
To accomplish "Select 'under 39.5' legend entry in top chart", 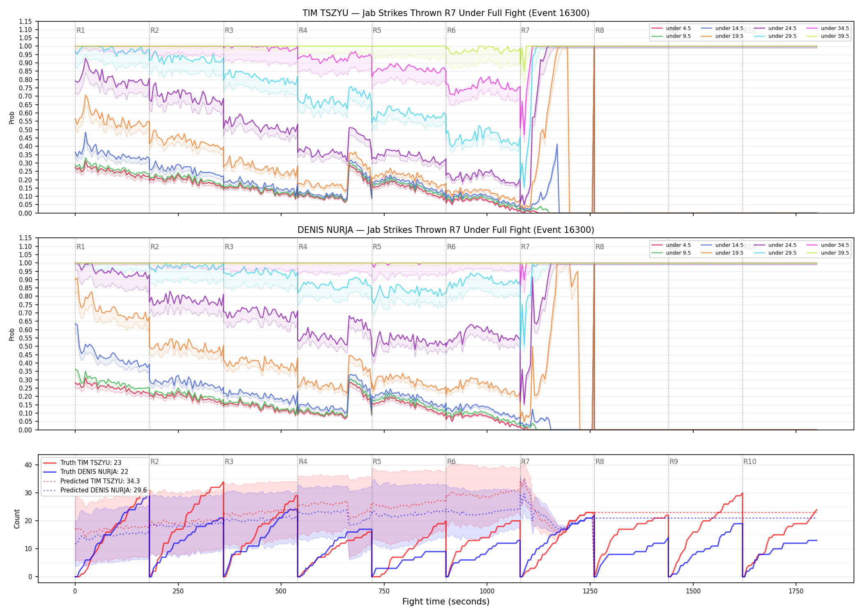I will pyautogui.click(x=828, y=36).
